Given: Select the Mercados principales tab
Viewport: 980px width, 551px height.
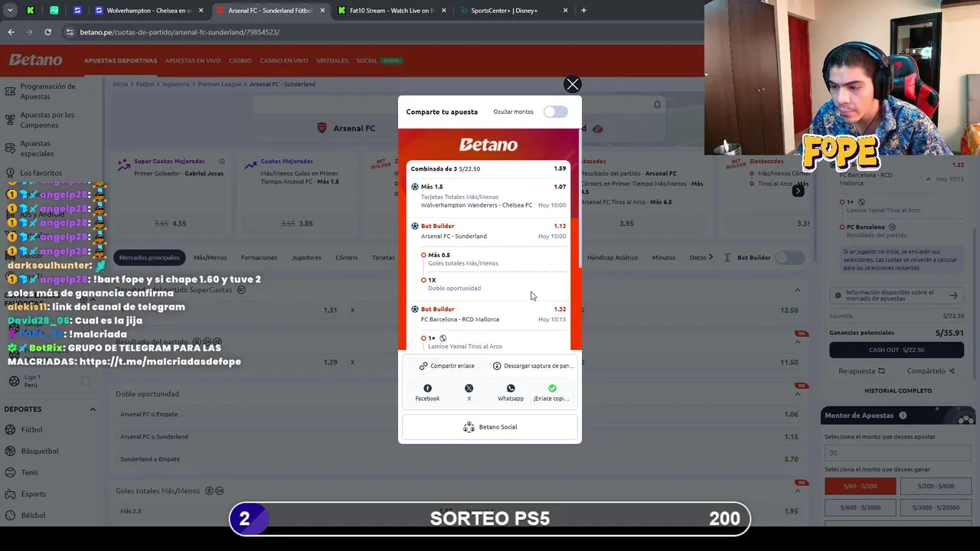Looking at the screenshot, I should click(x=149, y=258).
